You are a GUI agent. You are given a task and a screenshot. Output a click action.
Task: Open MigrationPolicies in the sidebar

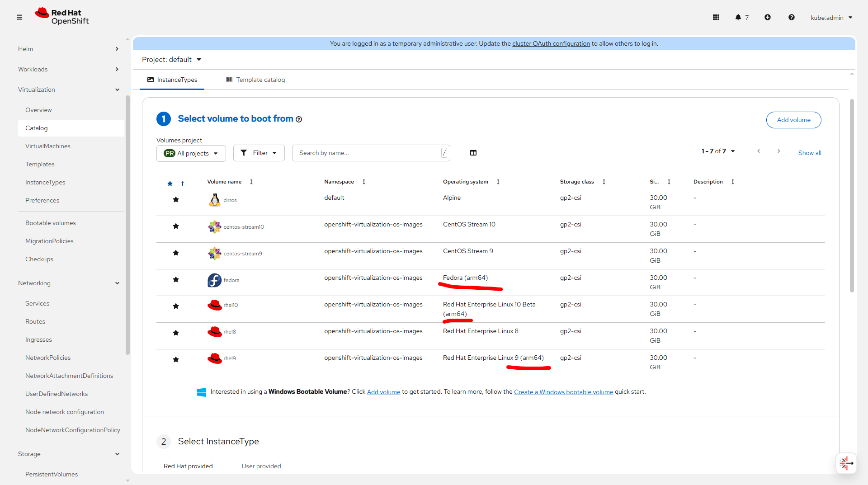pos(49,241)
